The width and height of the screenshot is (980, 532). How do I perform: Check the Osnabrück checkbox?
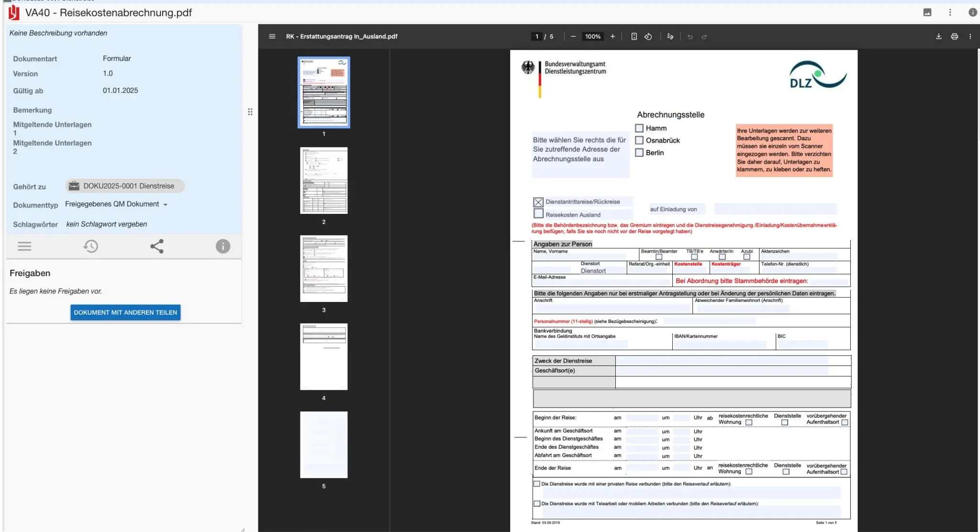[639, 140]
